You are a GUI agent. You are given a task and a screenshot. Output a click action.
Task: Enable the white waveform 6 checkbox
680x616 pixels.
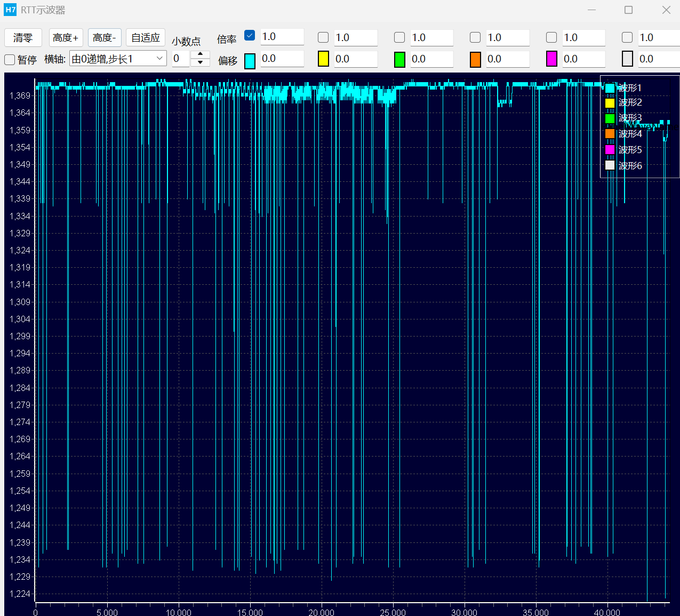627,37
